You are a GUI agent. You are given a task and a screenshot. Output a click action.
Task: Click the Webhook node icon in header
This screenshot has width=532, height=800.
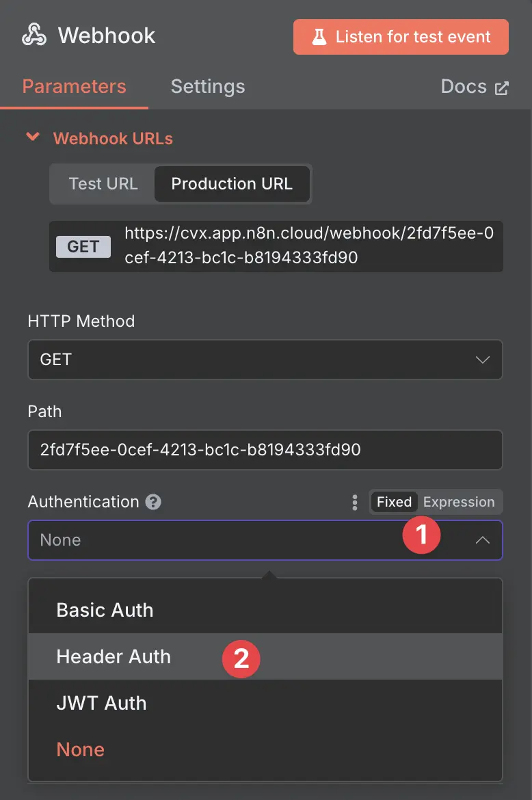[x=34, y=35]
